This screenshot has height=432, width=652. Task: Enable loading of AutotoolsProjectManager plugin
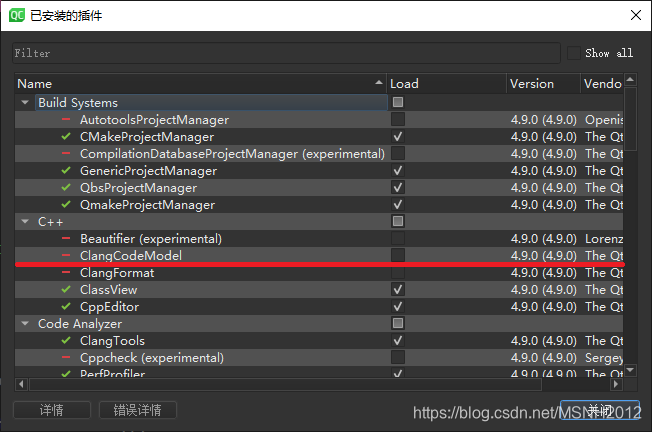[398, 119]
